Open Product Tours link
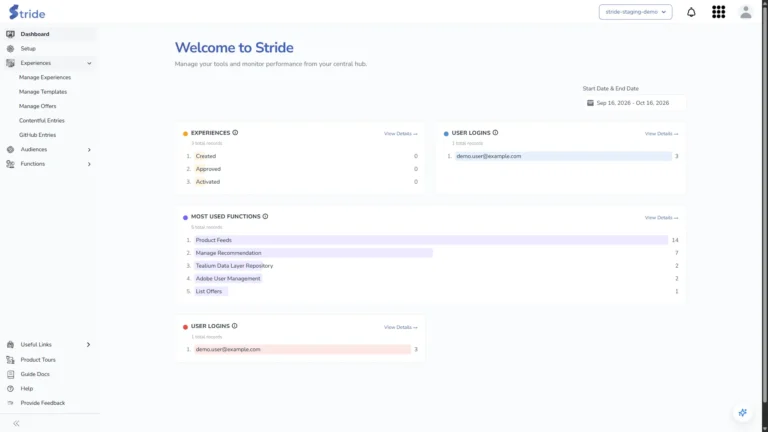Viewport: 768px width, 432px height. point(38,360)
